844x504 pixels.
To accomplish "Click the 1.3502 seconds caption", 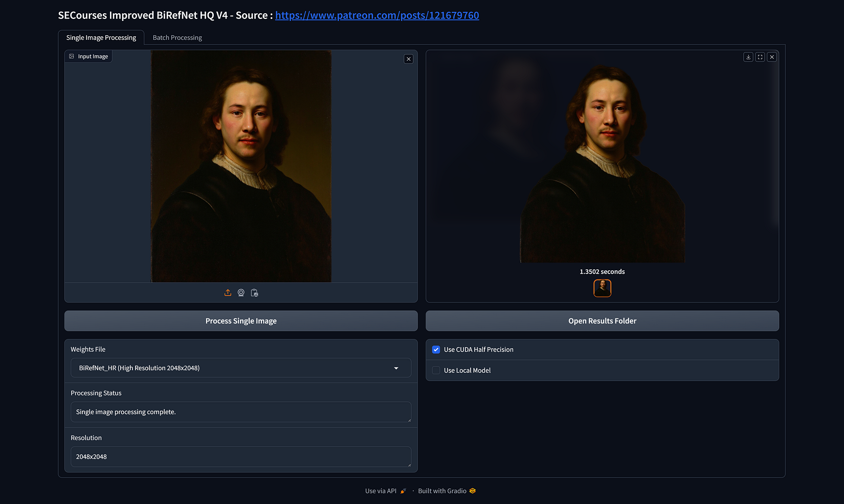I will [x=602, y=272].
